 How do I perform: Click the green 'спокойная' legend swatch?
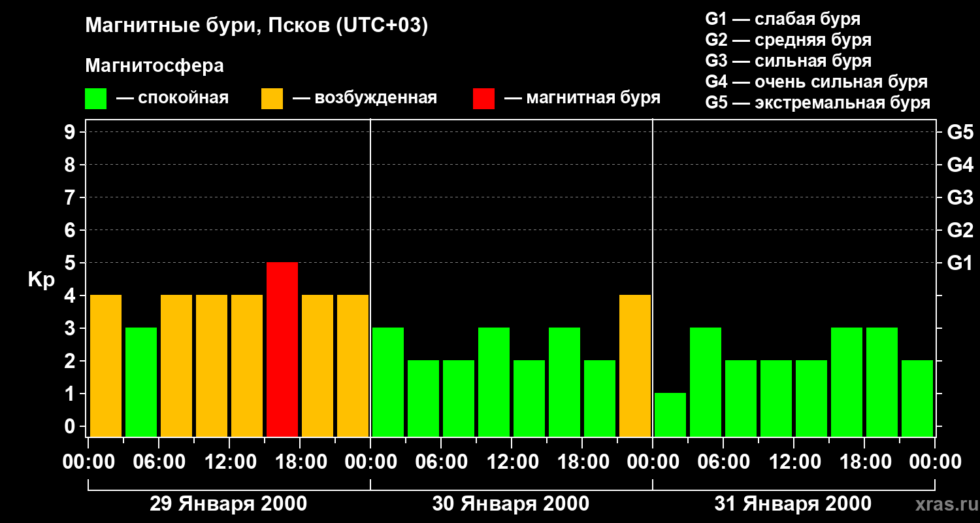pos(95,99)
